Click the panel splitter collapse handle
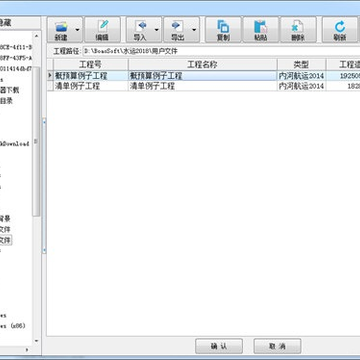This screenshot has width=360, height=360. coord(44,186)
